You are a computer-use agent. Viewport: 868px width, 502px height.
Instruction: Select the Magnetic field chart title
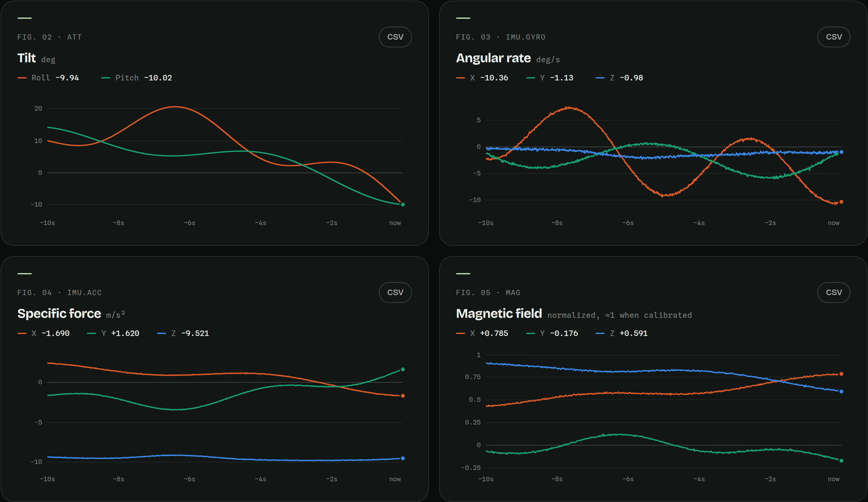499,313
